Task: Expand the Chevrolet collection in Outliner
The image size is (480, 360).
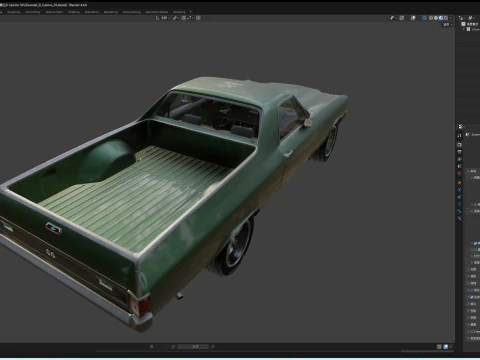Action: coord(464,29)
